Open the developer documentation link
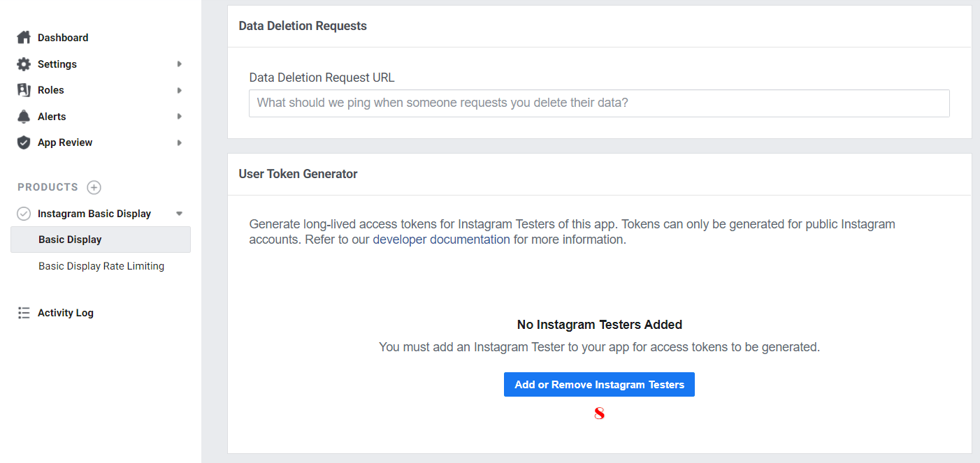Viewport: 980px width, 463px height. (x=441, y=240)
